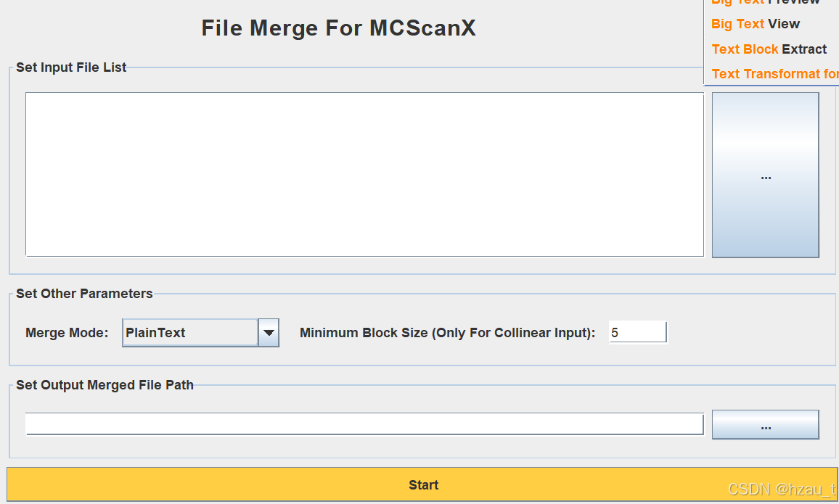Open the Big Text Preview menu item
839x504 pixels.
(766, 2)
